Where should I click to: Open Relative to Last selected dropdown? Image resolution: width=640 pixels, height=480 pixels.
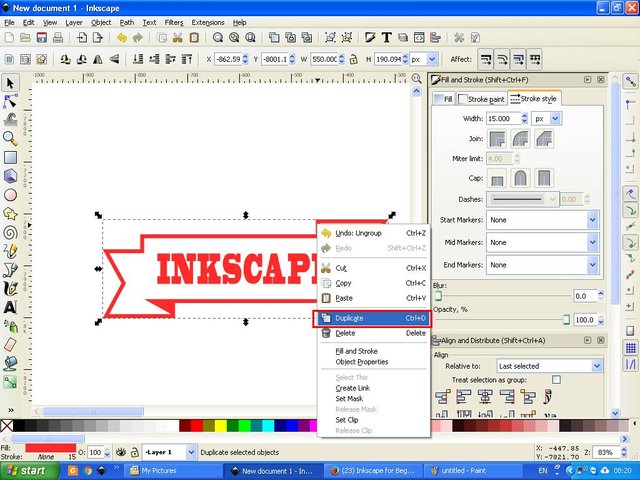point(549,366)
